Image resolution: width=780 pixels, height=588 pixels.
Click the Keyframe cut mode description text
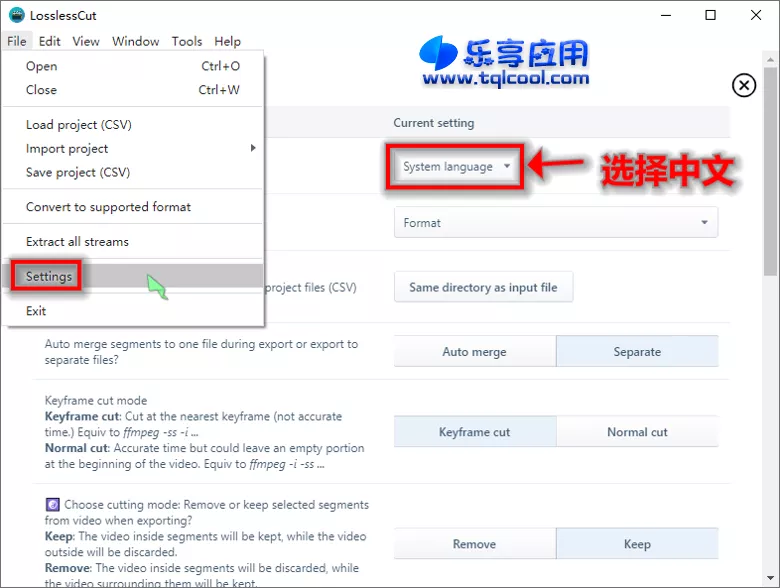pos(204,432)
